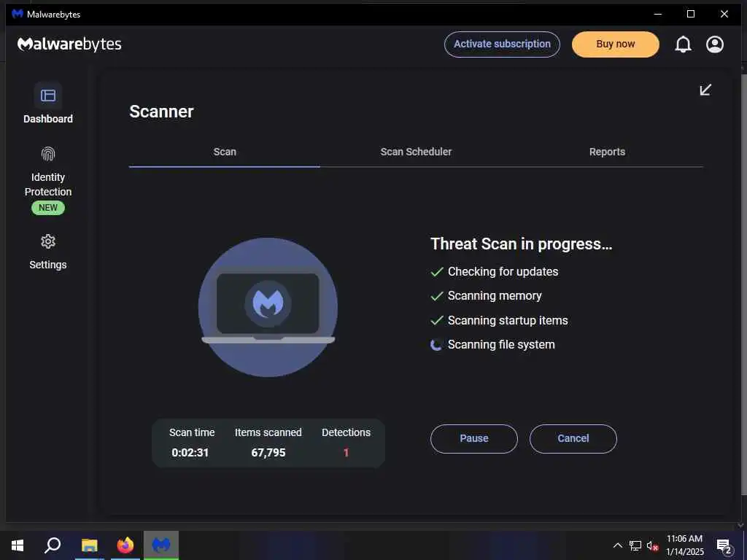Open Windows taskbar search
The width and height of the screenshot is (747, 560).
click(x=53, y=545)
